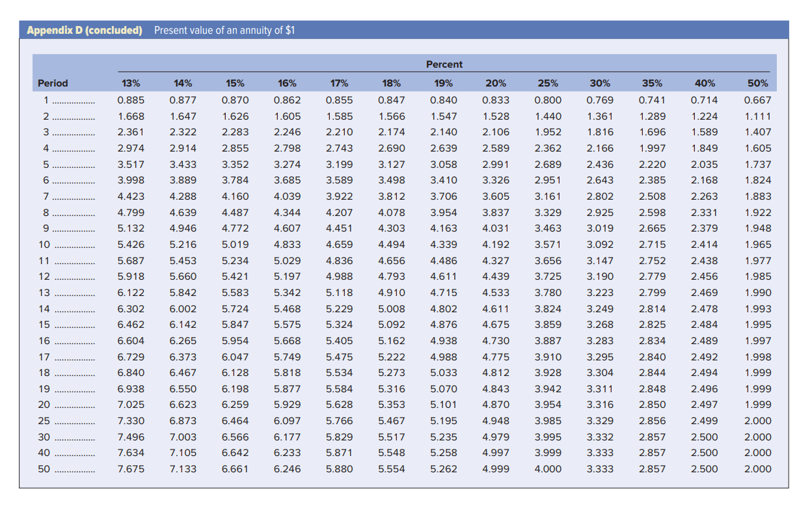Select the value 4.870 at period 20, 20%
Screen dimensions: 812x512
[x=497, y=405]
